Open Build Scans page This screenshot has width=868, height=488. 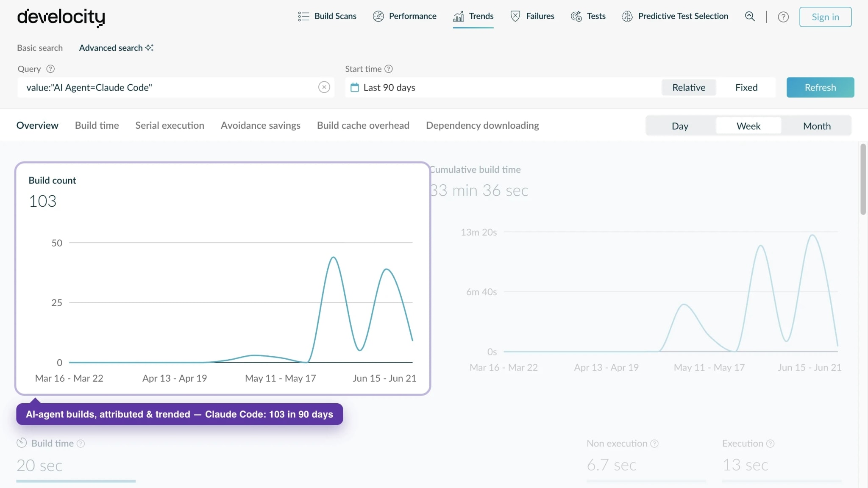(327, 16)
